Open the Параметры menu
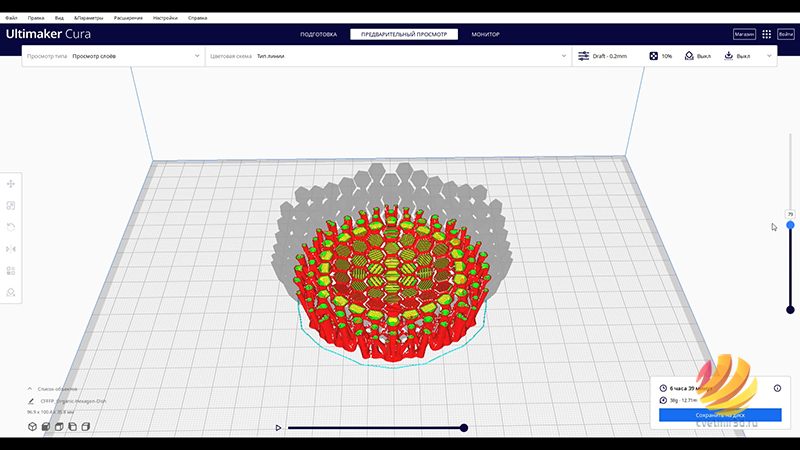This screenshot has width=800, height=450. pos(88,18)
